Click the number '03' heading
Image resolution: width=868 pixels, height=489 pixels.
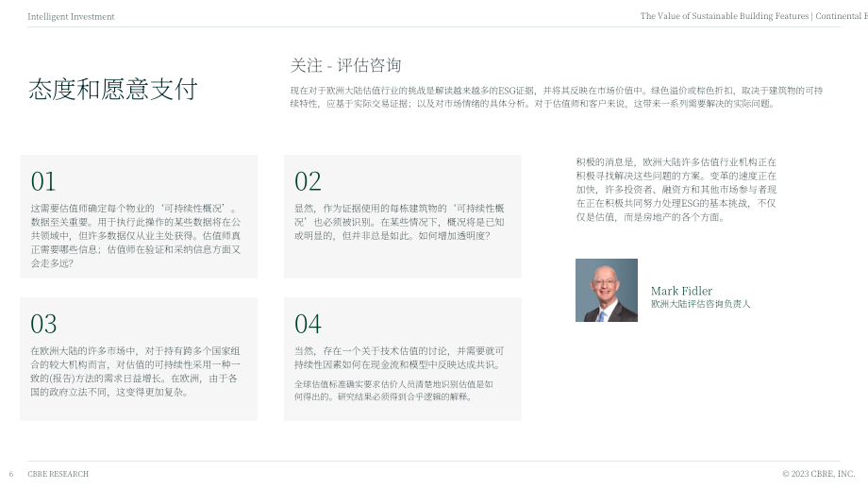pos(43,324)
